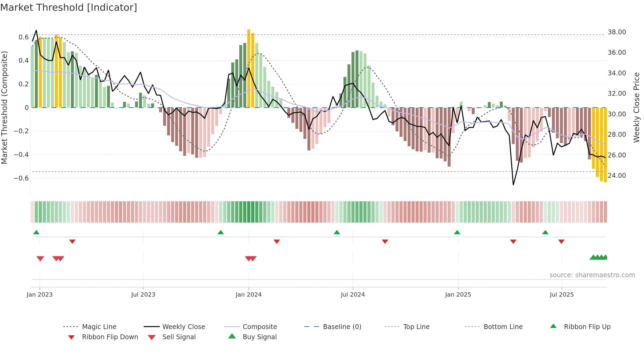Click the Market Threshold [Indicator] chart title

click(69, 8)
